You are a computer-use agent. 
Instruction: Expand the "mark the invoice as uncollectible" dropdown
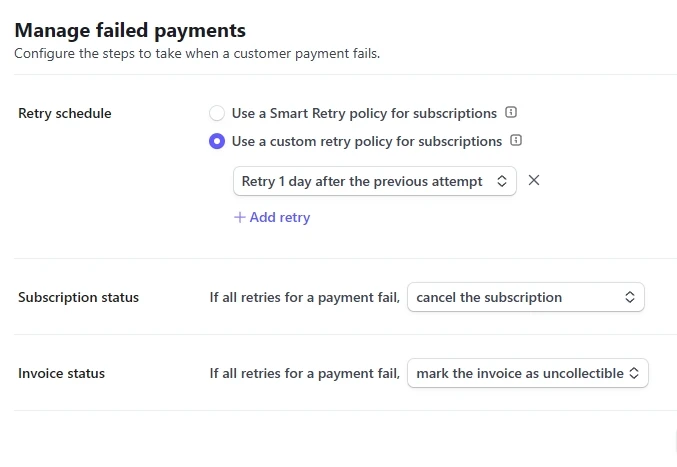coord(520,373)
